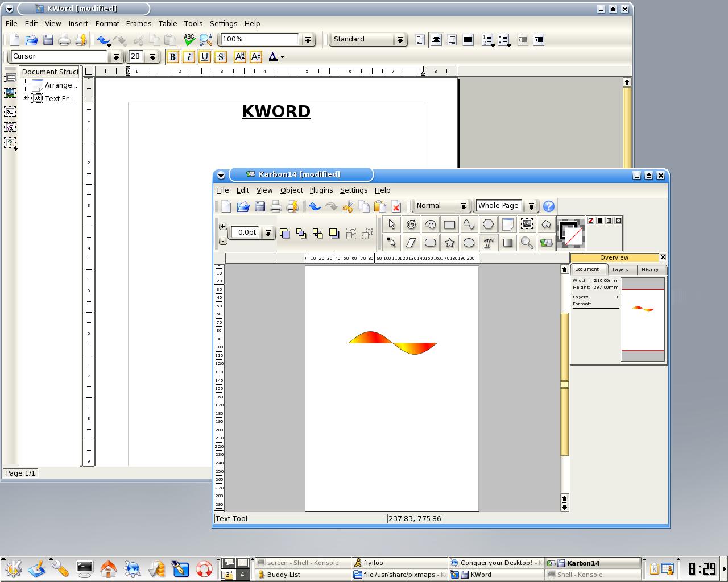Viewport: 728px width, 582px height.
Task: Align text left in KWord
Action: click(x=420, y=40)
